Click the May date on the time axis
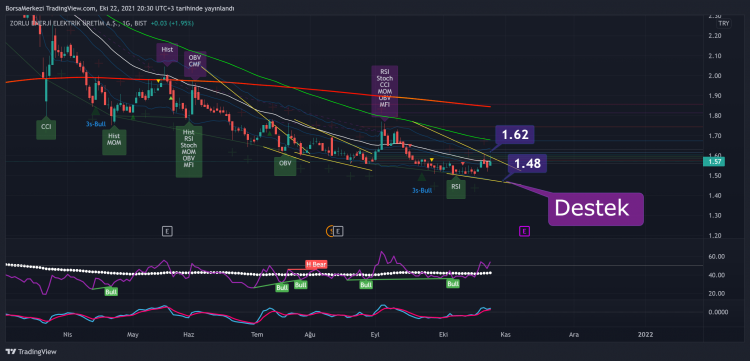Viewport: 750px width, 361px height. (134, 335)
